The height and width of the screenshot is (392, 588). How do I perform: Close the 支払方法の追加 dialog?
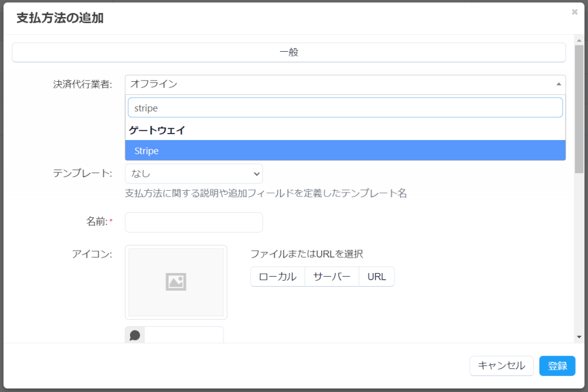pyautogui.click(x=574, y=12)
